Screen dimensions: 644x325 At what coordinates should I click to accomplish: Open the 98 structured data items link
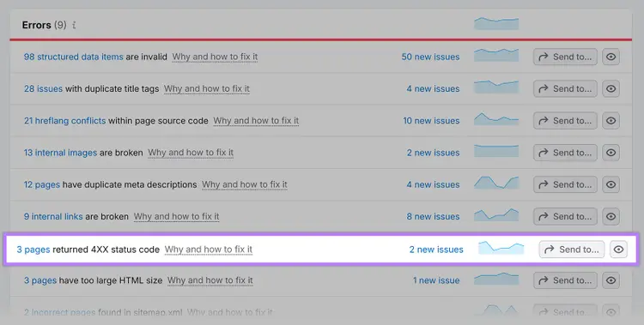[x=74, y=57]
